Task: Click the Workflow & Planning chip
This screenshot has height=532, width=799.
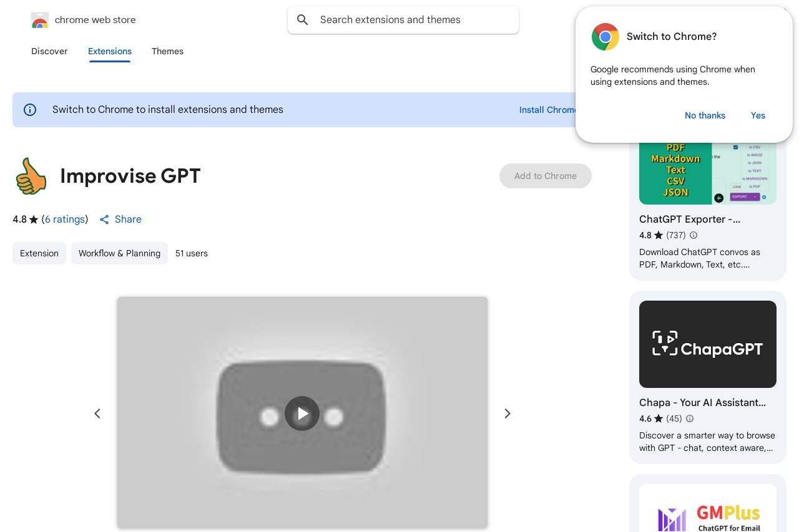Action: tap(119, 253)
